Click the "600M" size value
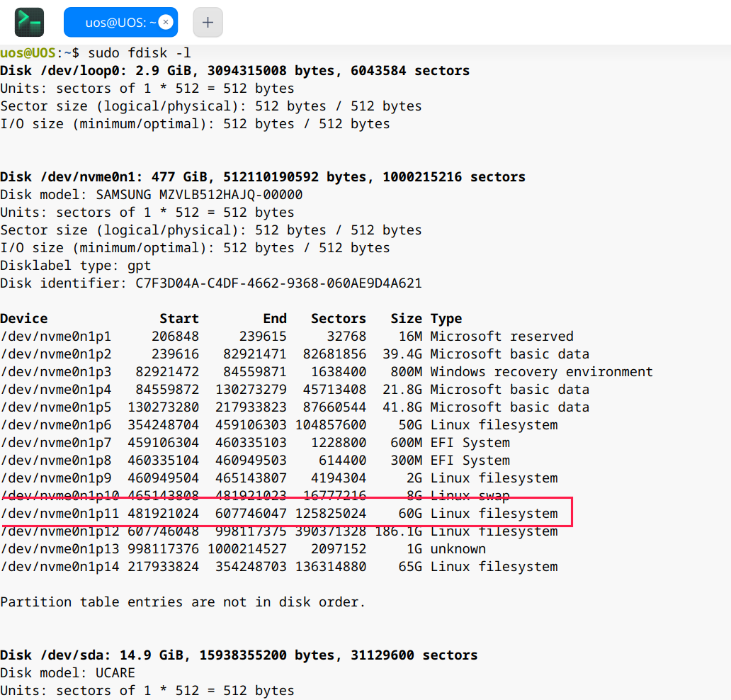Image resolution: width=731 pixels, height=700 pixels. click(407, 443)
